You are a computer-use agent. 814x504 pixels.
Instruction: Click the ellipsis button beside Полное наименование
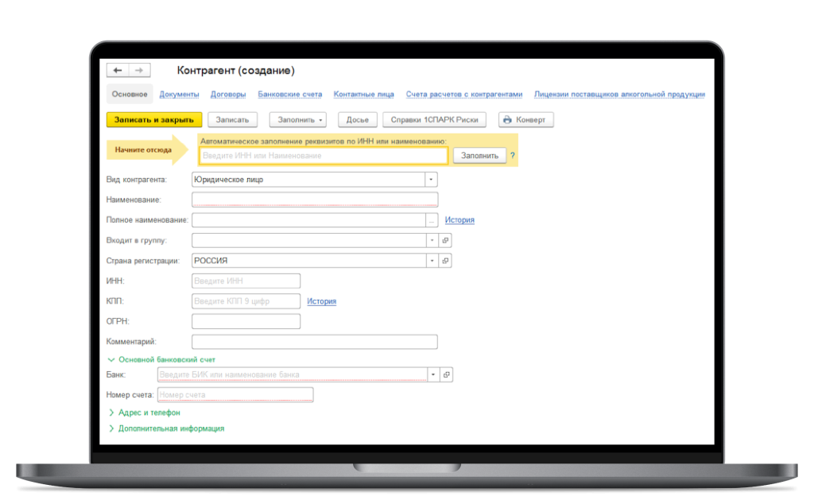[x=432, y=219]
